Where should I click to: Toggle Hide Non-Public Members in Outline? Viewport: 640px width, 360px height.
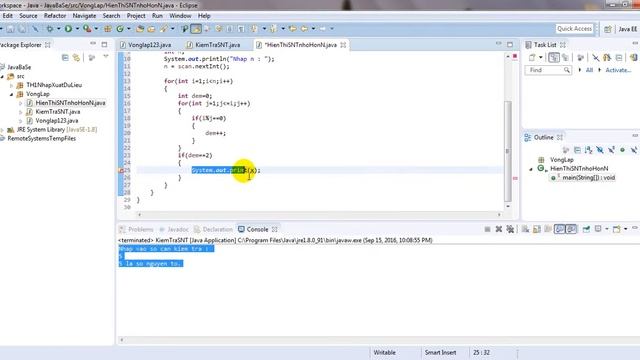tap(622, 150)
